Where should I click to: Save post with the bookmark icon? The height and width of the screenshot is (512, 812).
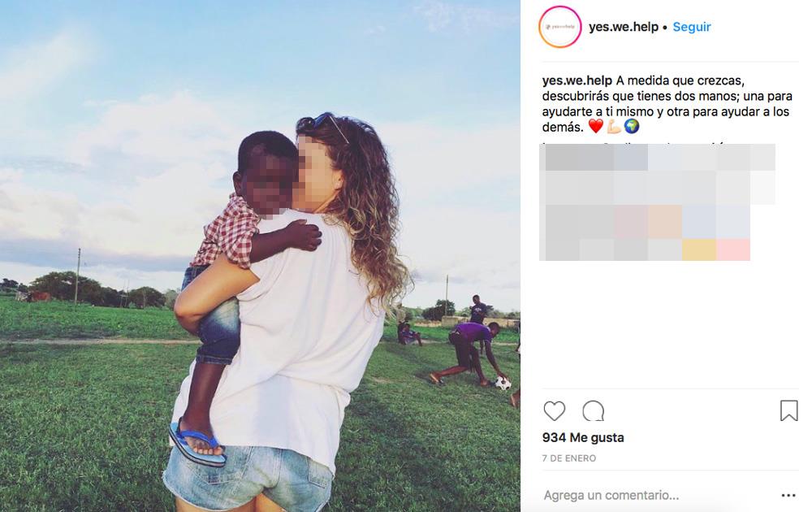[x=788, y=410]
